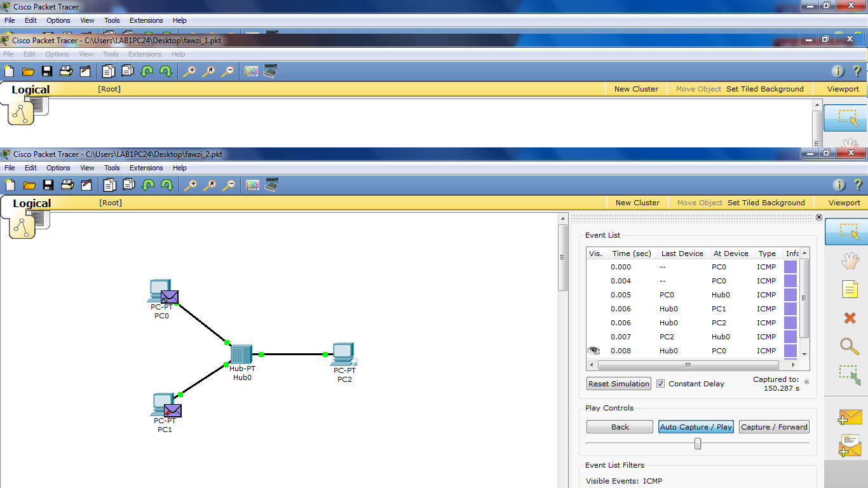Open Options menu in fawzi_2 window

(58, 168)
